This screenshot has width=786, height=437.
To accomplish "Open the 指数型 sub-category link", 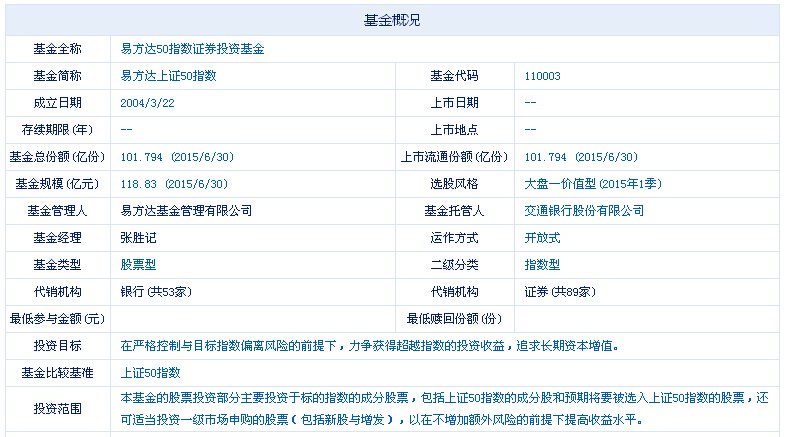I will (542, 265).
